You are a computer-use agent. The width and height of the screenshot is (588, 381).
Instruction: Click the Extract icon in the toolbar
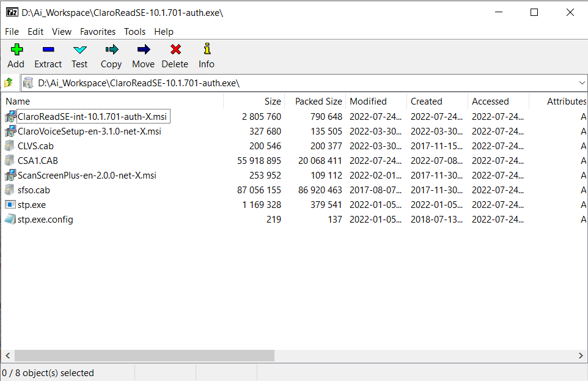(48, 56)
